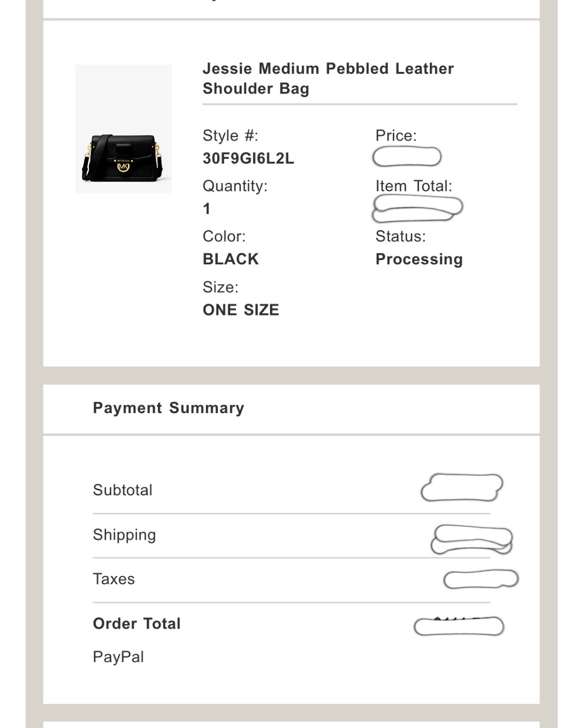Click the Order Total label
The image size is (582, 728).
point(137,624)
